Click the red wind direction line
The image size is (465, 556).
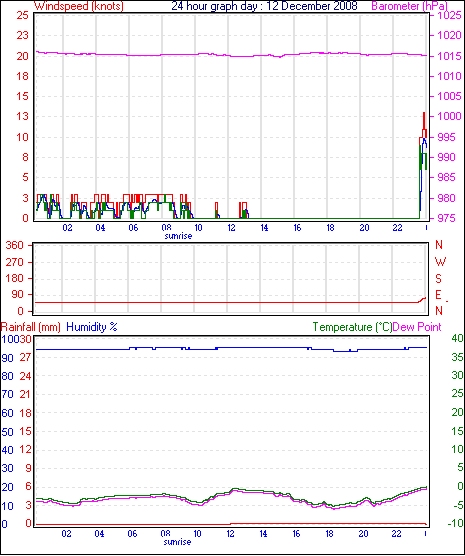231,302
